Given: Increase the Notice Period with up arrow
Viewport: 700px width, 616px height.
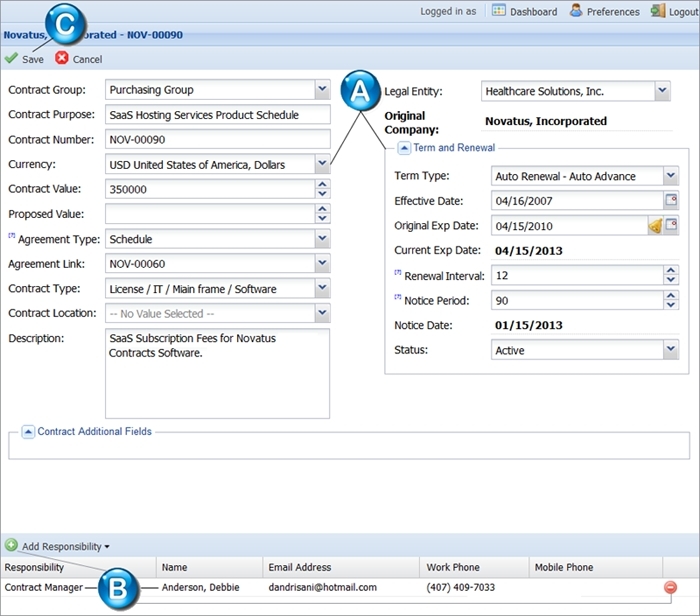Looking at the screenshot, I should [671, 295].
